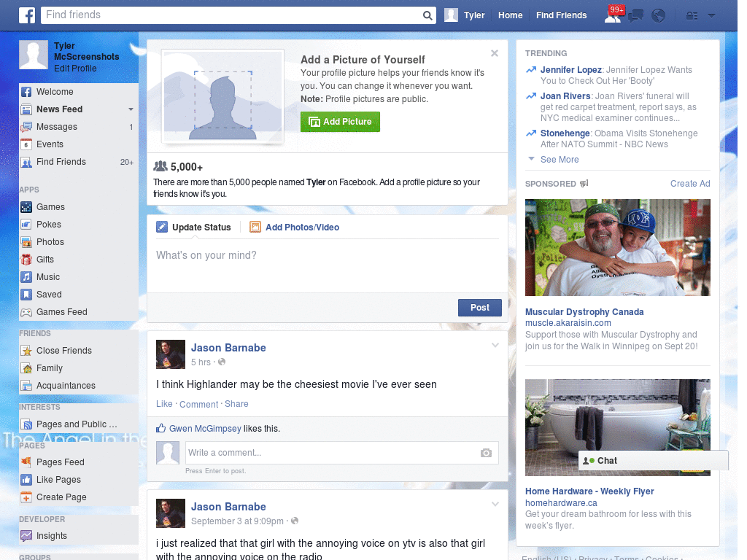The height and width of the screenshot is (560, 747).
Task: Click the 5 hrs post timestamp
Action: pyautogui.click(x=201, y=362)
